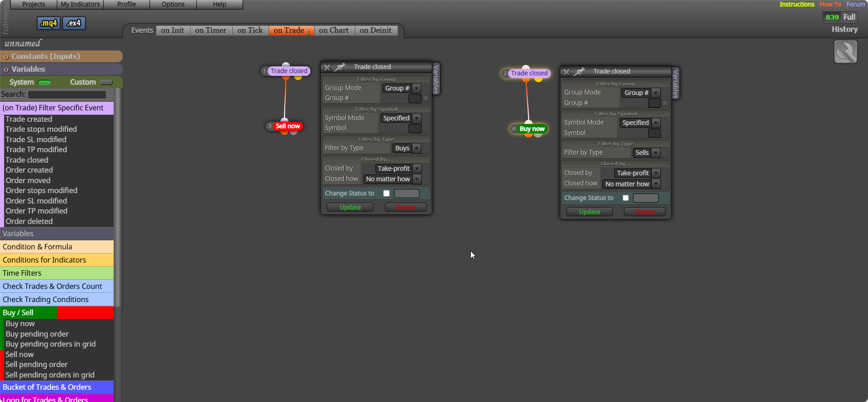Switch to the on Tick events tab
This screenshot has height=402, width=868.
[x=250, y=30]
